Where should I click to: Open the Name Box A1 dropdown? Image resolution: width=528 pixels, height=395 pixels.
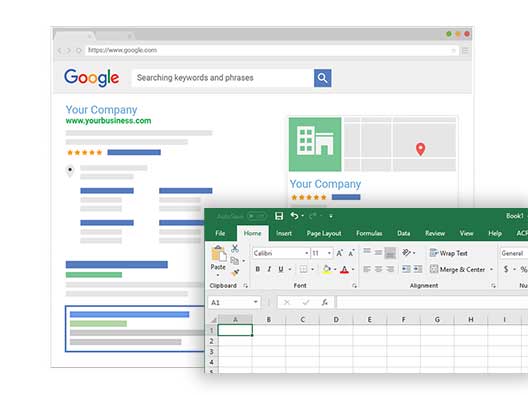[x=256, y=302]
